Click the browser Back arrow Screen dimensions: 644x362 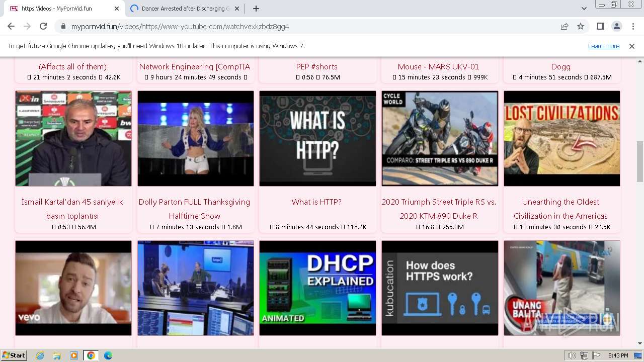(11, 27)
